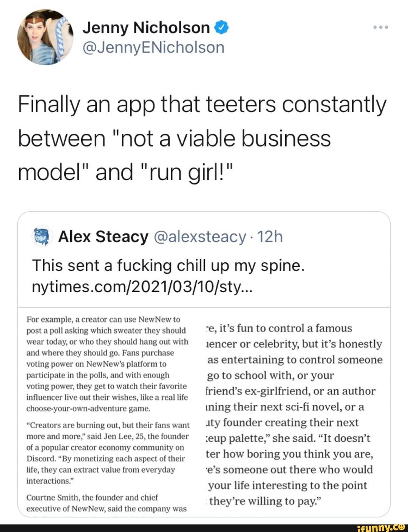Click the "Courtne Smith, the founder" paragraph

[107, 503]
